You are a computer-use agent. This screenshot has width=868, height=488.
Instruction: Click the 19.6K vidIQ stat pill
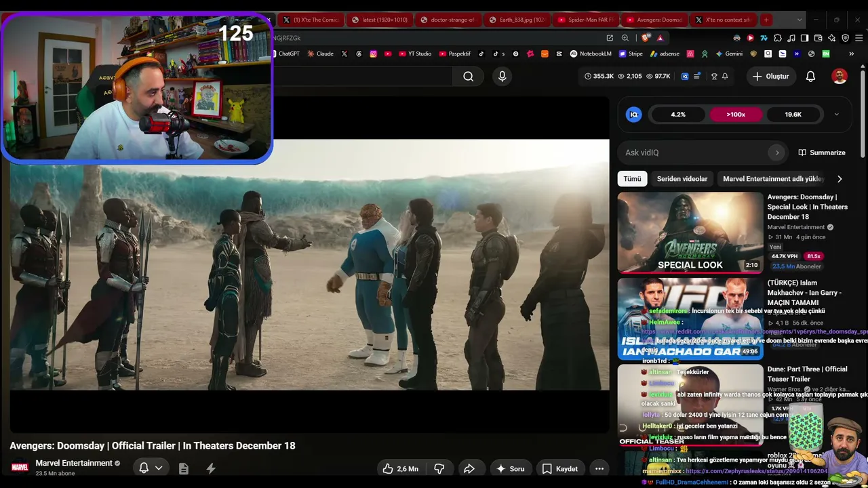793,115
